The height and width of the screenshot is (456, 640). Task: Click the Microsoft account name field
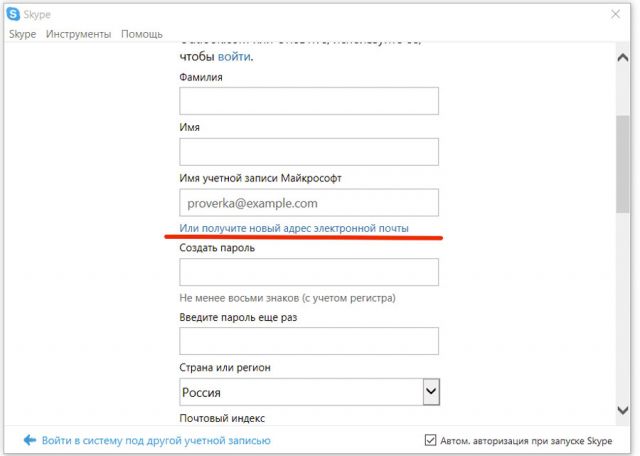pyautogui.click(x=309, y=202)
